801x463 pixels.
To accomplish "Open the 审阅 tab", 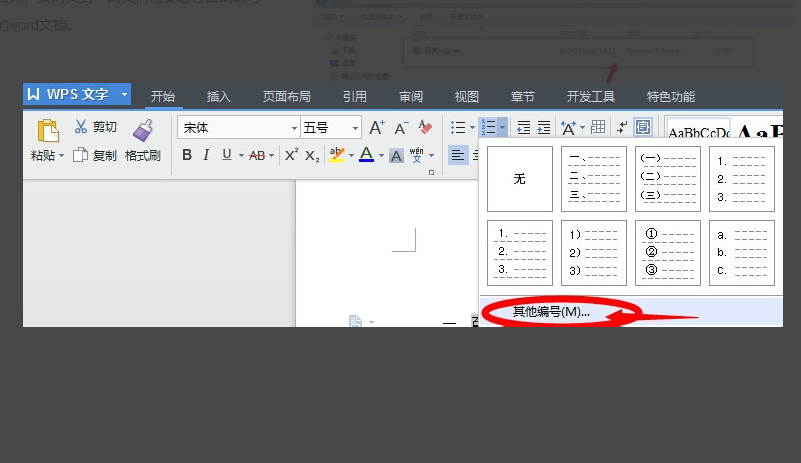I will coord(411,96).
